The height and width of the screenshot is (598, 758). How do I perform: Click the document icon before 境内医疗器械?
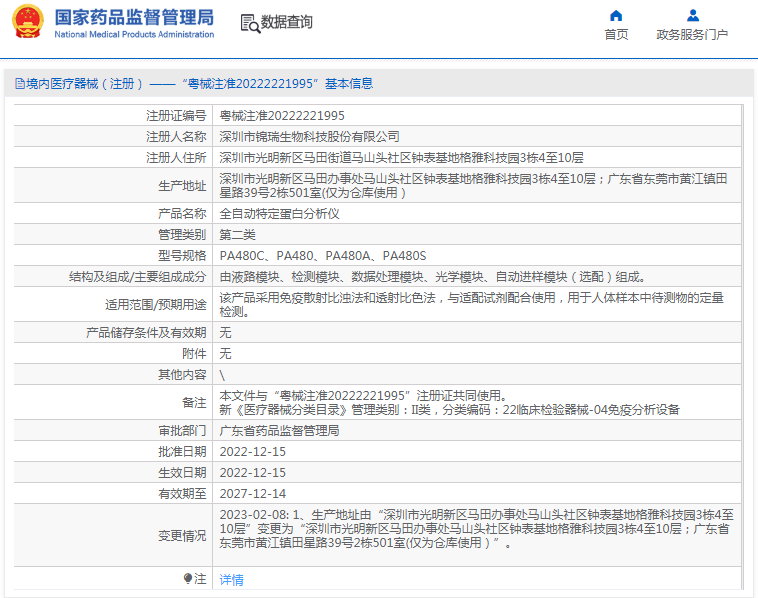(20, 84)
